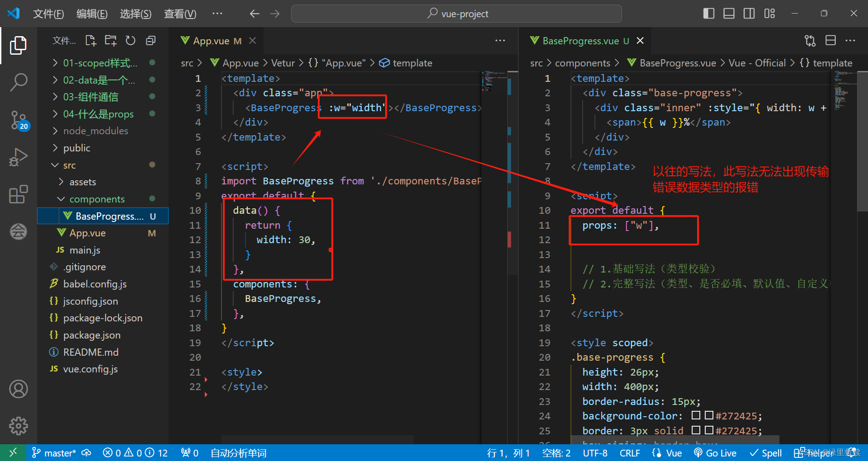Open the Explorer view in the Activity Bar
This screenshot has width=868, height=461.
pyautogui.click(x=18, y=45)
